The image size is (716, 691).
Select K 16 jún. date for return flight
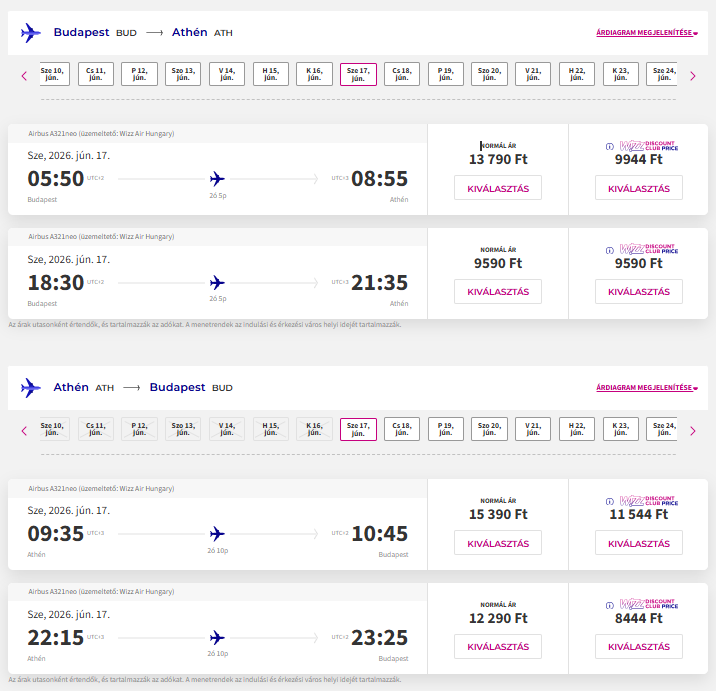coord(314,430)
